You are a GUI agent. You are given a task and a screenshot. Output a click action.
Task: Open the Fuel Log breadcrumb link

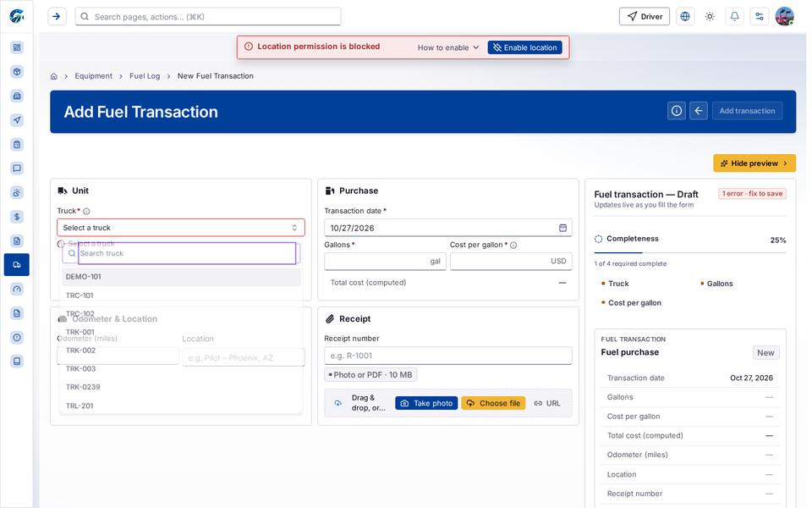pyautogui.click(x=145, y=76)
